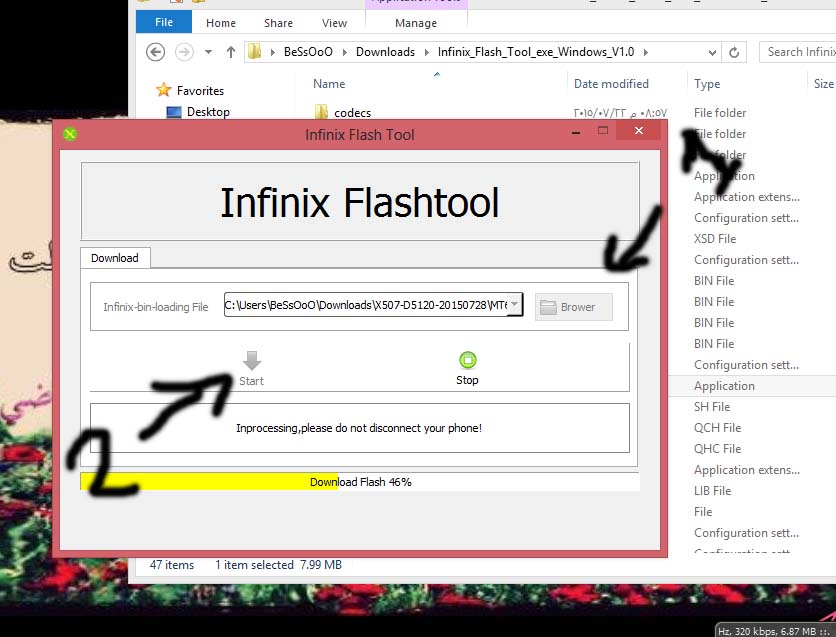Screen dimensions: 836x637
Task: Expand chevron between BeSsOoO and Downloads
Action: 344,52
